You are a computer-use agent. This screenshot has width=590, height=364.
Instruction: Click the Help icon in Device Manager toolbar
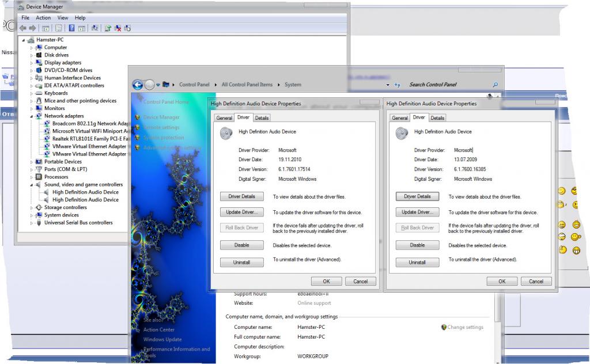(x=72, y=28)
